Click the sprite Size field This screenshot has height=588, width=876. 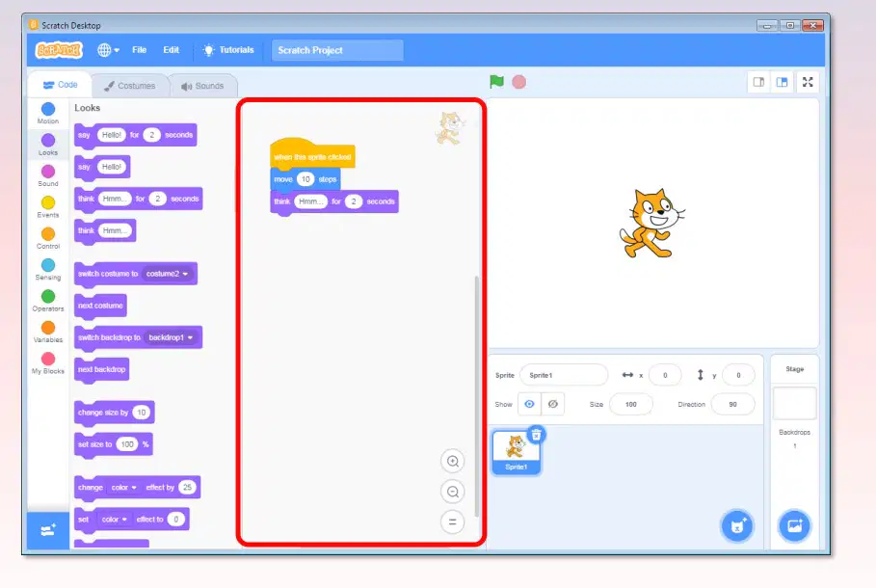pos(631,404)
